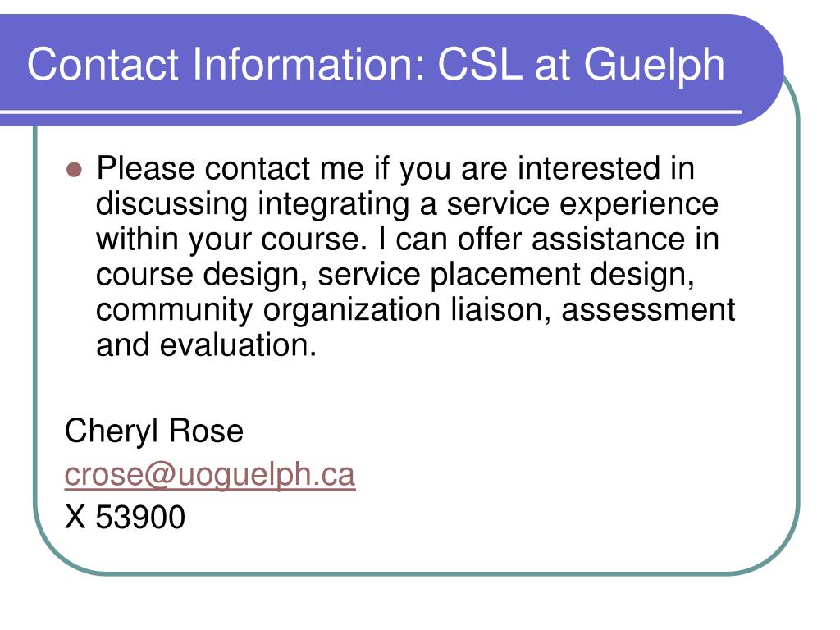The height and width of the screenshot is (630, 840).
Task: Click the line community organization liaison, assessment
Action: 415,310
